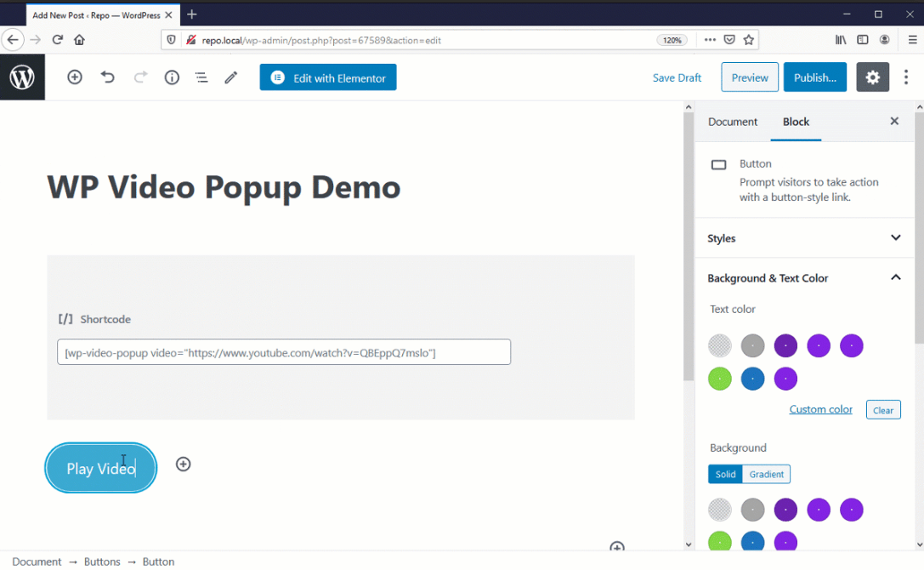Open the block inserter with the plus icon

(x=74, y=77)
